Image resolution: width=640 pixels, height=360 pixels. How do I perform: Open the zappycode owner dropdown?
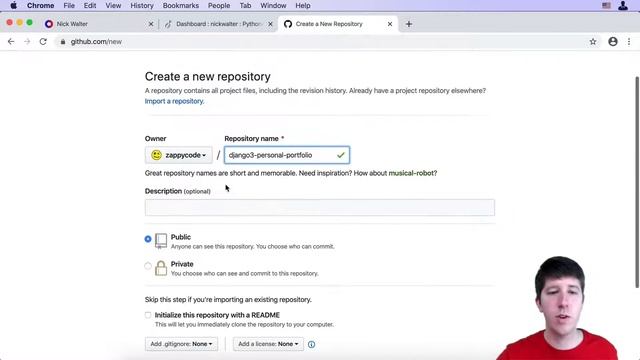[178, 155]
